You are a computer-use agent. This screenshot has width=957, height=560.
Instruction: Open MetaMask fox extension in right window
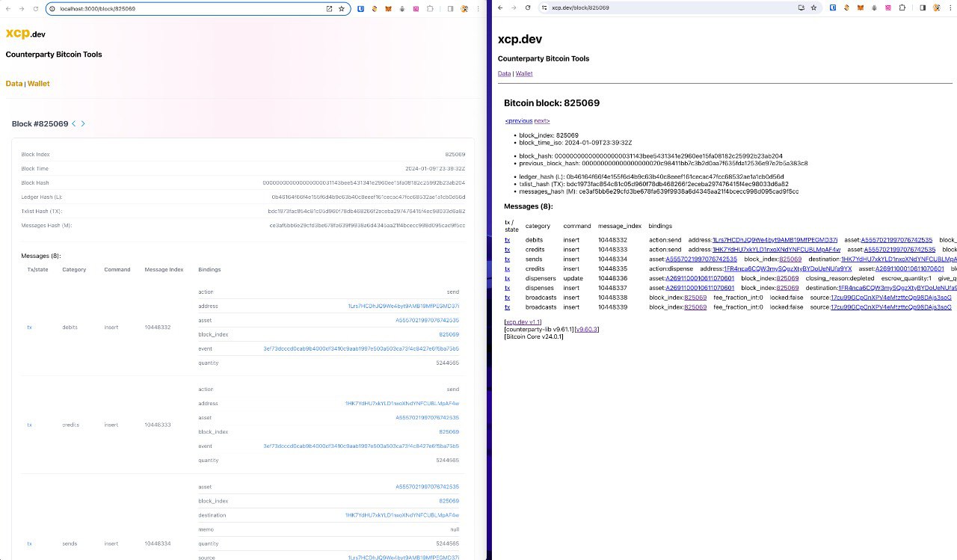pos(859,7)
